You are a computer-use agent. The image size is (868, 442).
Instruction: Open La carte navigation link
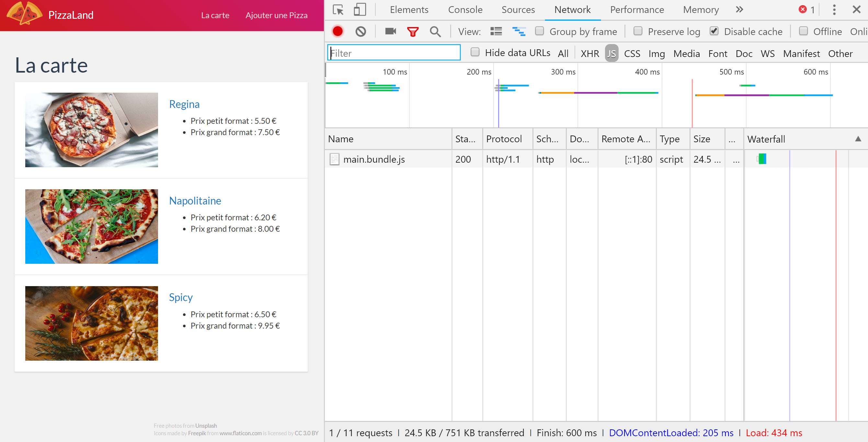[215, 15]
